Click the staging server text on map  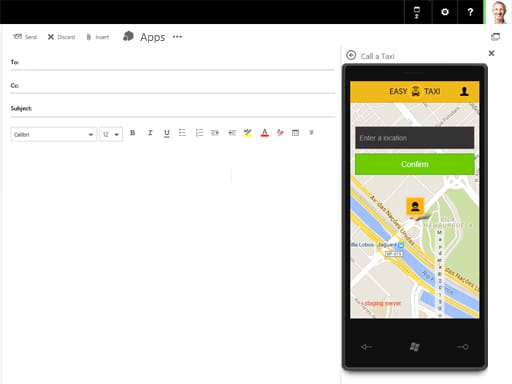click(x=381, y=303)
